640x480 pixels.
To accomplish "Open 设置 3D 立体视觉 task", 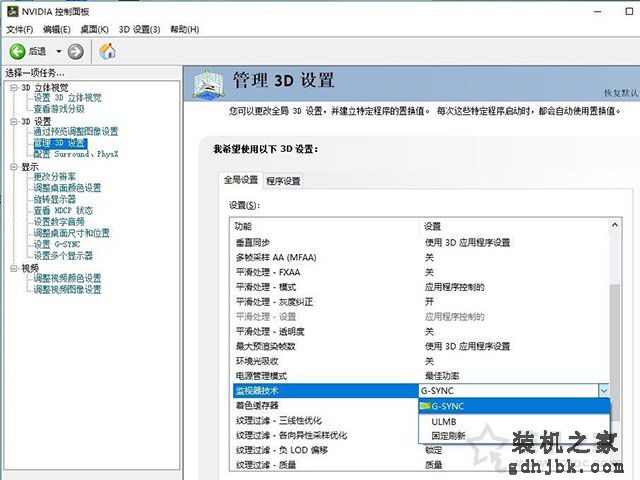I will (67, 98).
